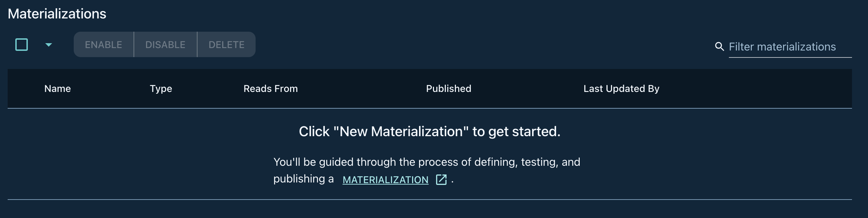Click the external link icon beside MATERIALIZATION
The height and width of the screenshot is (218, 868).
(x=441, y=179)
